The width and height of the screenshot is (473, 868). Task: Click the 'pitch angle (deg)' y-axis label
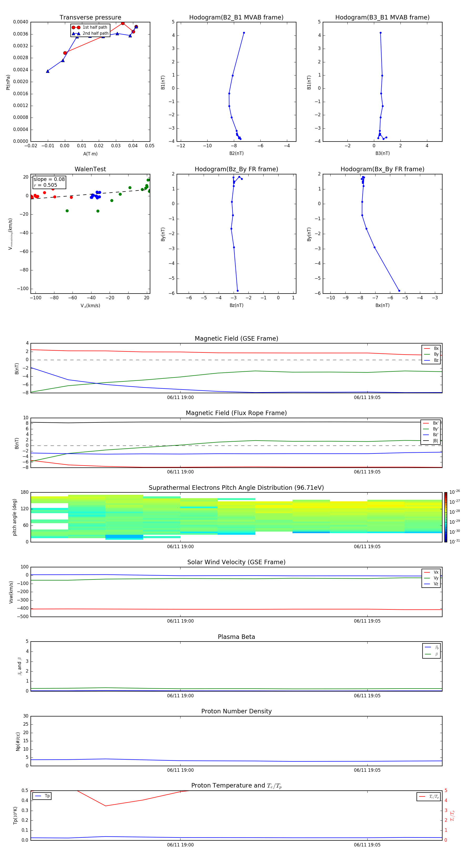(x=14, y=517)
